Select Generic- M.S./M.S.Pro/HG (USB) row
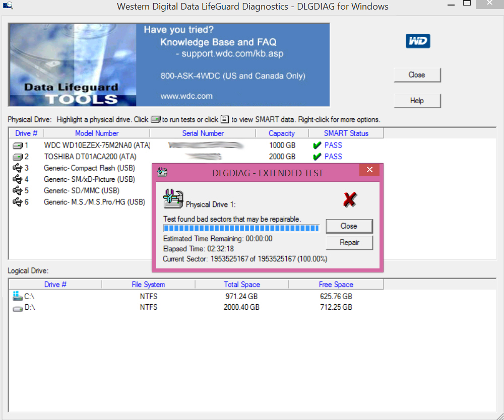 click(x=95, y=202)
